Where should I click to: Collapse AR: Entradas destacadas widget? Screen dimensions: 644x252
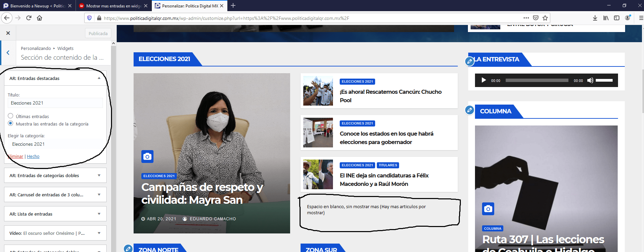click(x=55, y=78)
